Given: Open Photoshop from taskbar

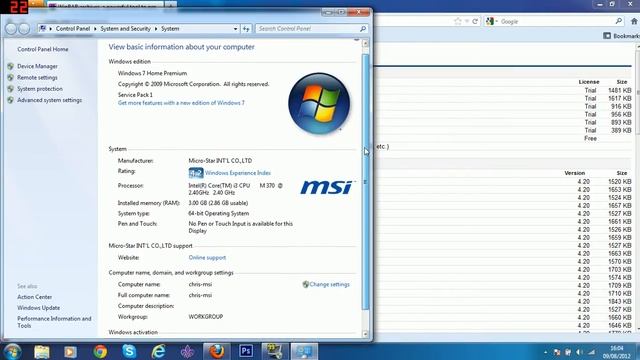Looking at the screenshot, I should click(x=246, y=351).
